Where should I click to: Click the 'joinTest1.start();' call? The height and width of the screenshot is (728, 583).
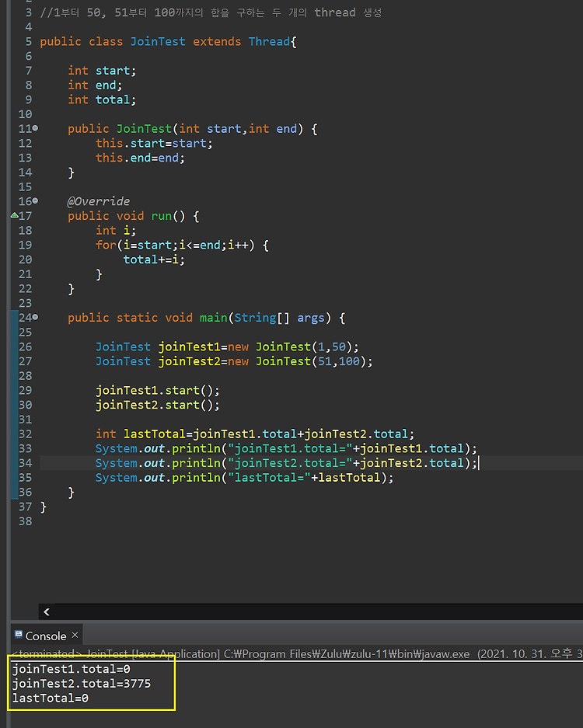[158, 391]
